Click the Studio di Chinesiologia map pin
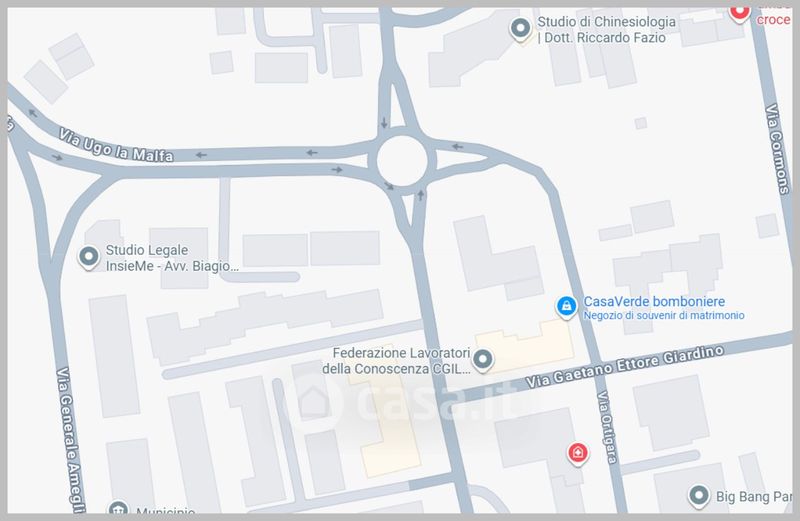Viewport: 800px width, 521px height. (520, 29)
